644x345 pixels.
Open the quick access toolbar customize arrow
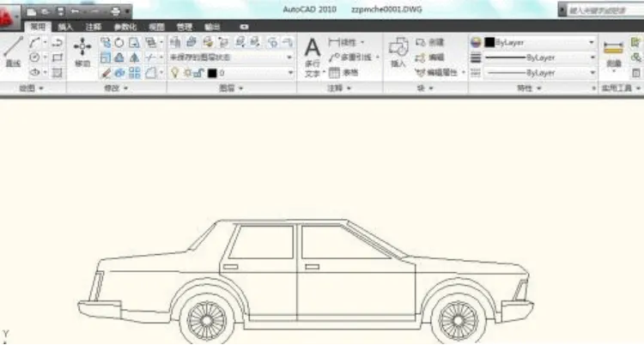pyautogui.click(x=127, y=12)
